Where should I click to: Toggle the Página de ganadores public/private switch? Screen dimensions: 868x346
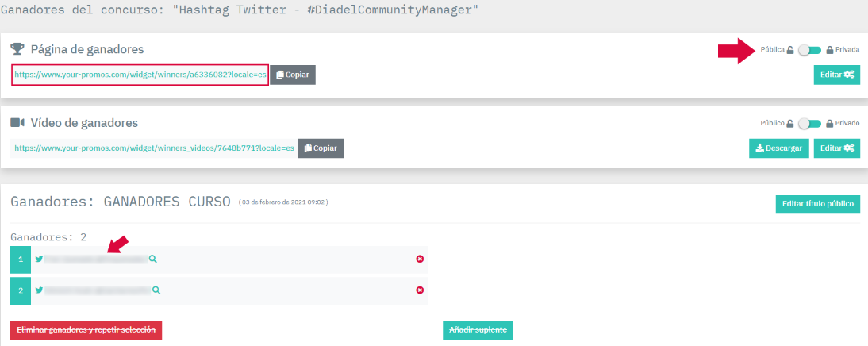[809, 49]
